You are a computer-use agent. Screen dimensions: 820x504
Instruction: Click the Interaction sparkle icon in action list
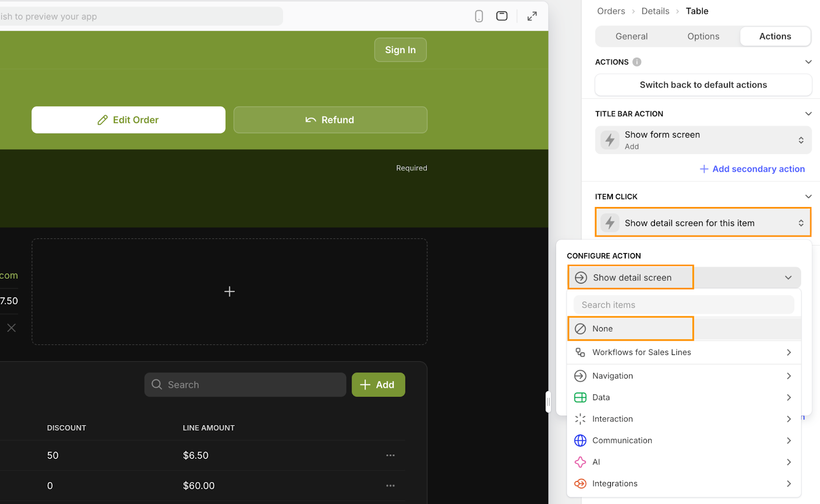coord(580,419)
